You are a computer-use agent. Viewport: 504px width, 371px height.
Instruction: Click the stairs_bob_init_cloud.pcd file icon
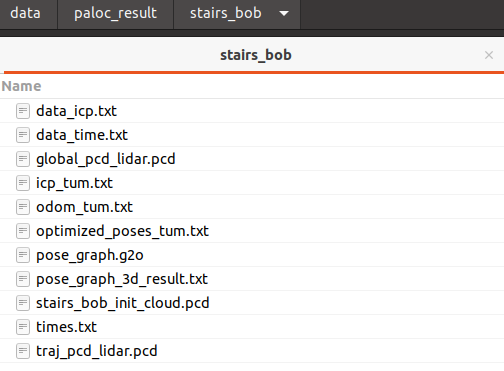click(x=23, y=303)
